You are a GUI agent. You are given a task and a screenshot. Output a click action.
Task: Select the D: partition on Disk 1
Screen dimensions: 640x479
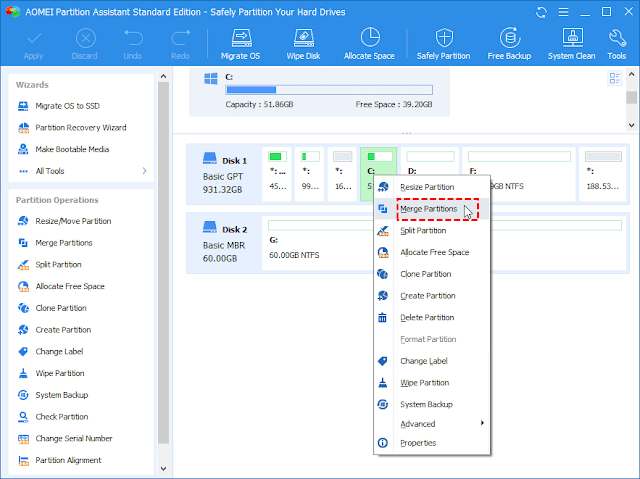click(430, 162)
